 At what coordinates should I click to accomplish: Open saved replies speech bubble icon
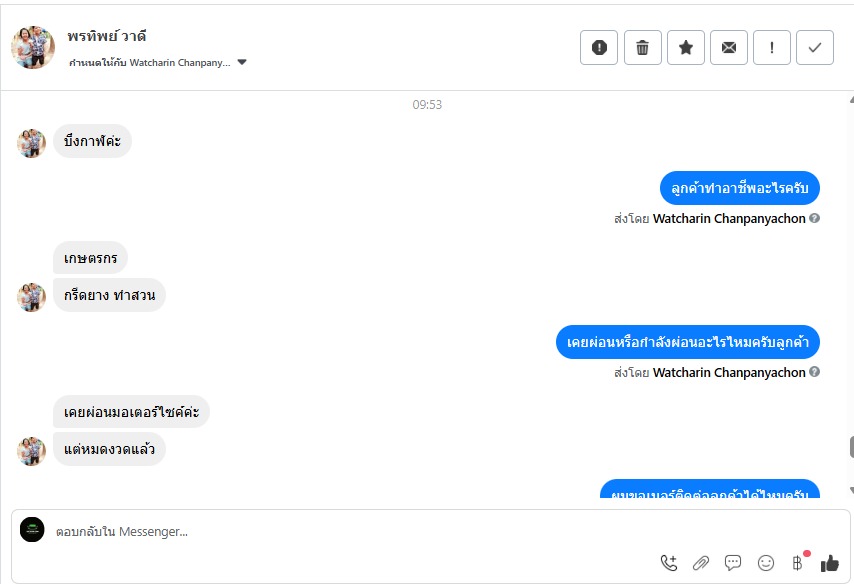point(733,563)
